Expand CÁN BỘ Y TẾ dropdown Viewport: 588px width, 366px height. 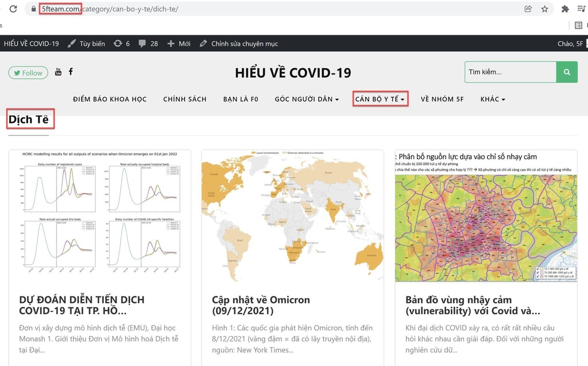click(380, 99)
